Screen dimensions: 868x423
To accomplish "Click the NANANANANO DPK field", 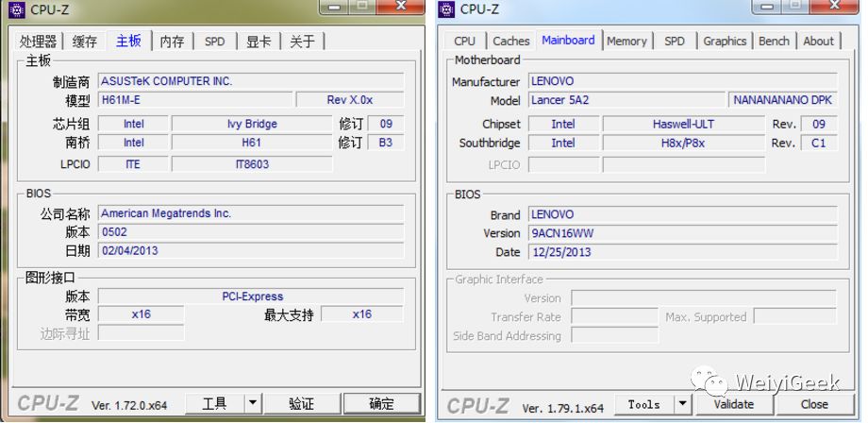I will point(782,100).
